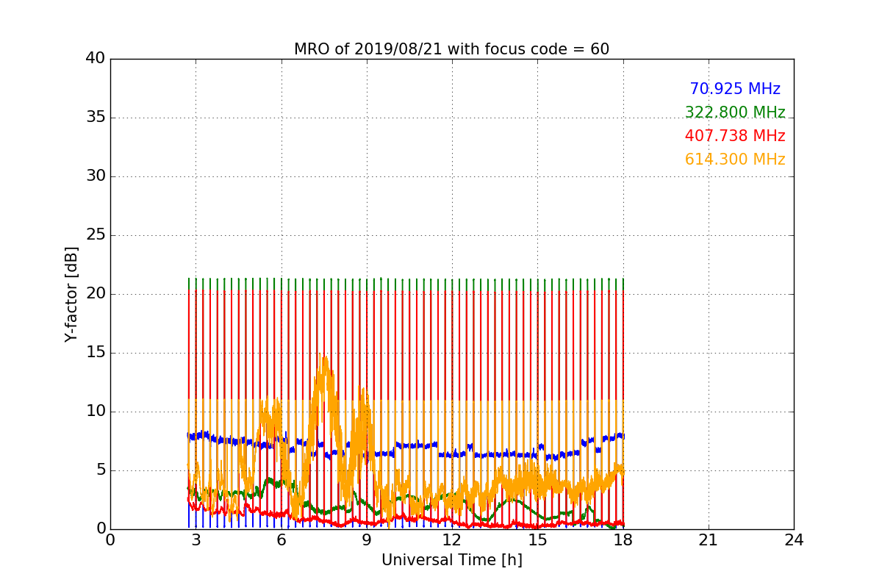The height and width of the screenshot is (588, 882).
Task: Select the 322.800 MHz legend label
Action: pos(735,113)
